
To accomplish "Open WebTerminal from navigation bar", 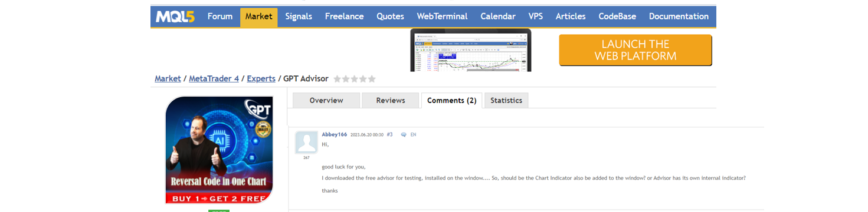I will tap(442, 16).
